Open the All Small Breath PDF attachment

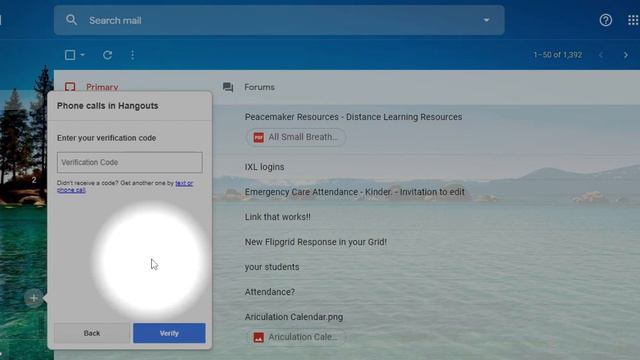(x=296, y=137)
